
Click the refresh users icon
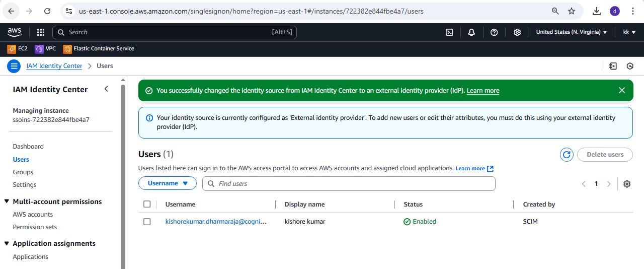tap(567, 155)
